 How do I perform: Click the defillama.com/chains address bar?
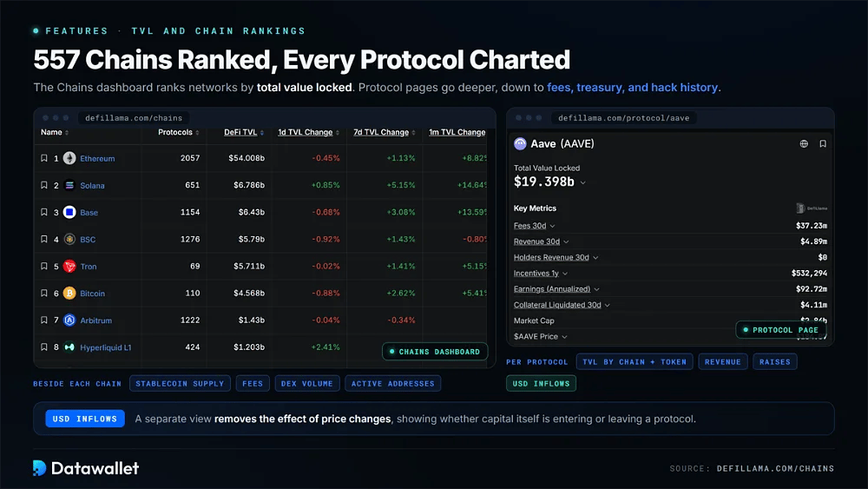(134, 118)
